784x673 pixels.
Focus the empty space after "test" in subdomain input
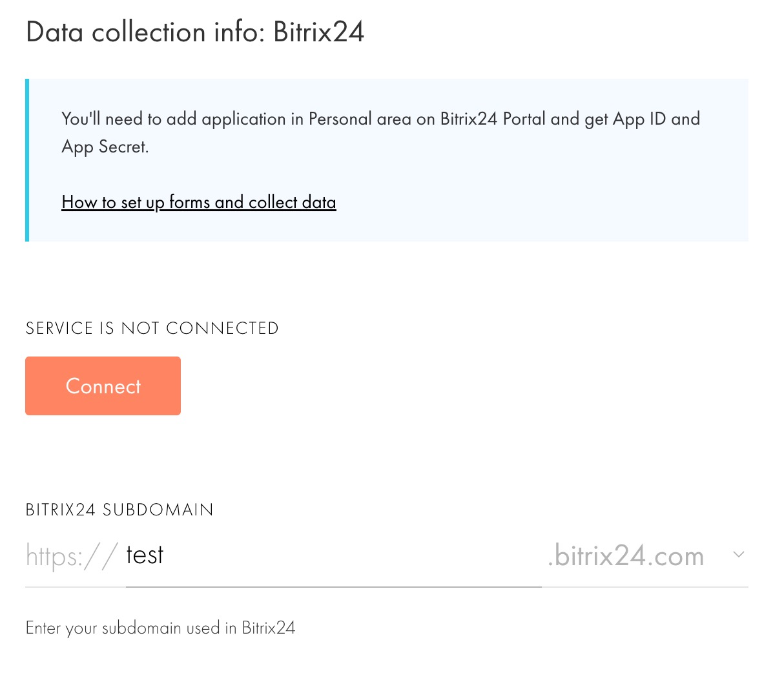349,555
